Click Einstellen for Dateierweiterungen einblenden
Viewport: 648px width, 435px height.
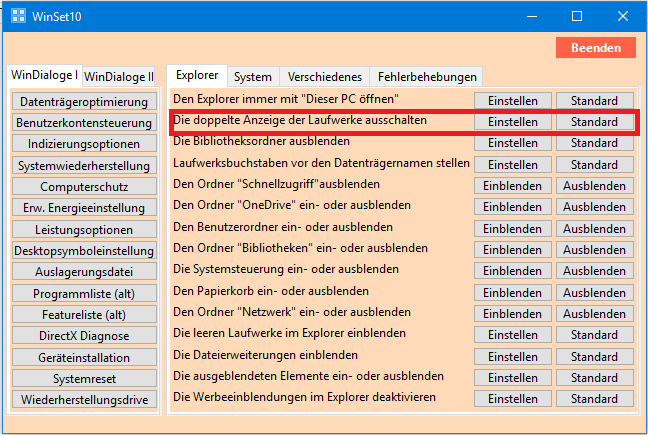[512, 357]
